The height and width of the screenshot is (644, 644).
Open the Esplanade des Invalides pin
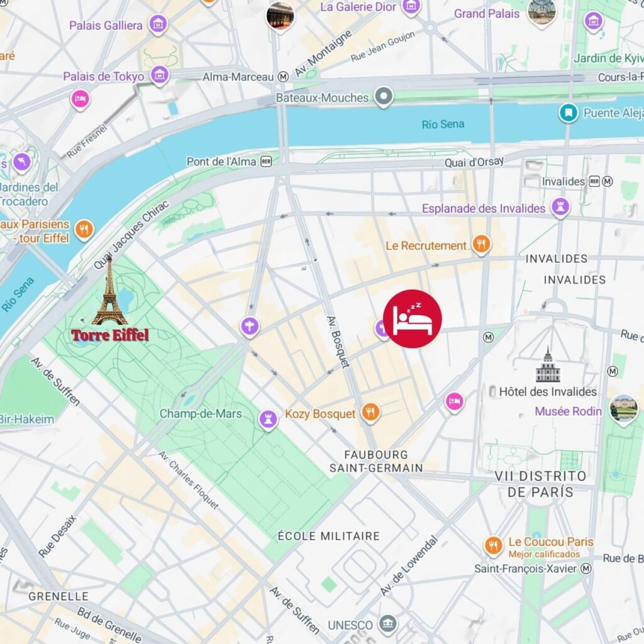pyautogui.click(x=560, y=207)
